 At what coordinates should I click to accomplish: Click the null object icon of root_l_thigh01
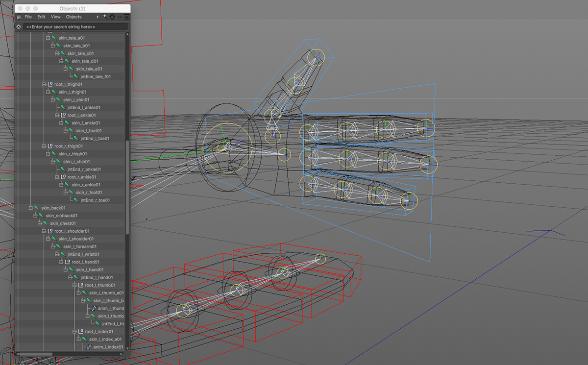tap(49, 84)
